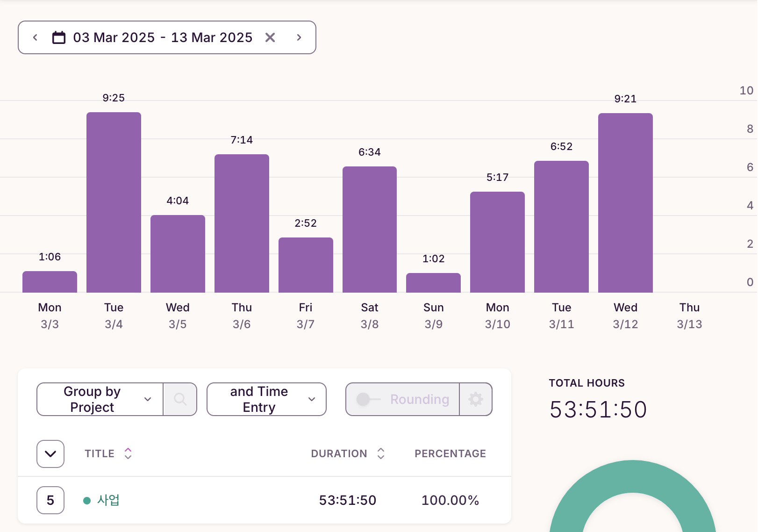This screenshot has width=758, height=532.
Task: Click the Wed 3/5 bar (4:04)
Action: click(x=178, y=254)
